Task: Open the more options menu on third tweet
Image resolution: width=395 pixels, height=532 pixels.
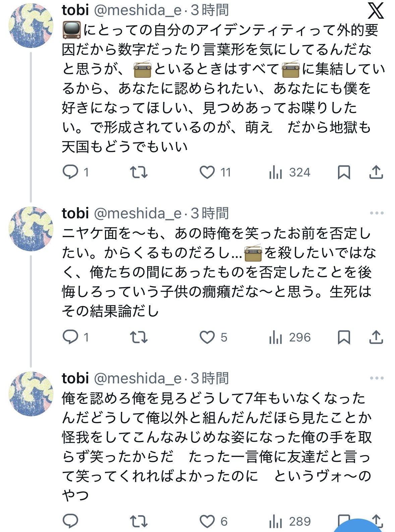Action: [377, 378]
